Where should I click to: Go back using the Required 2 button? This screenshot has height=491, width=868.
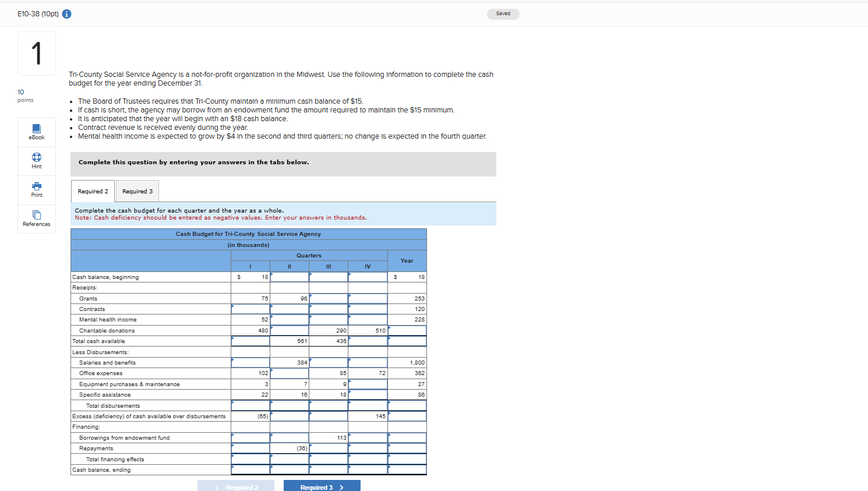tap(236, 487)
